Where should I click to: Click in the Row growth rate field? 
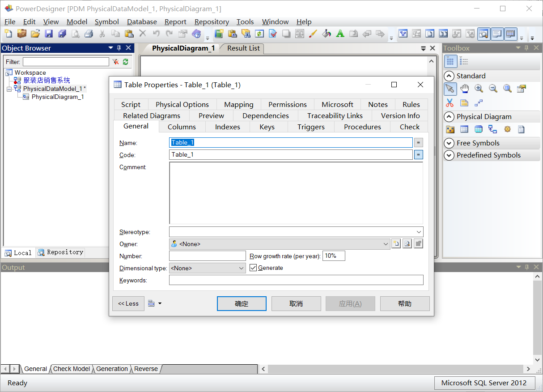(334, 256)
